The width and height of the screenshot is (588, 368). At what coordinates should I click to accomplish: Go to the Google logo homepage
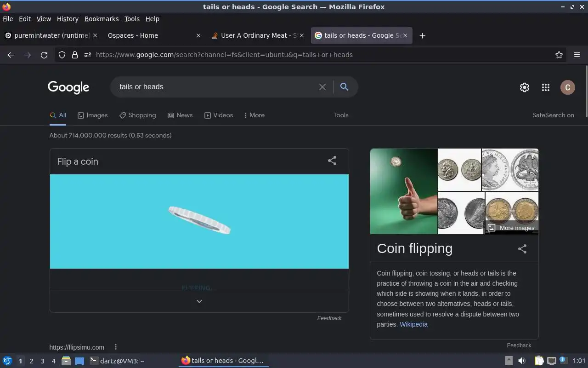point(68,87)
